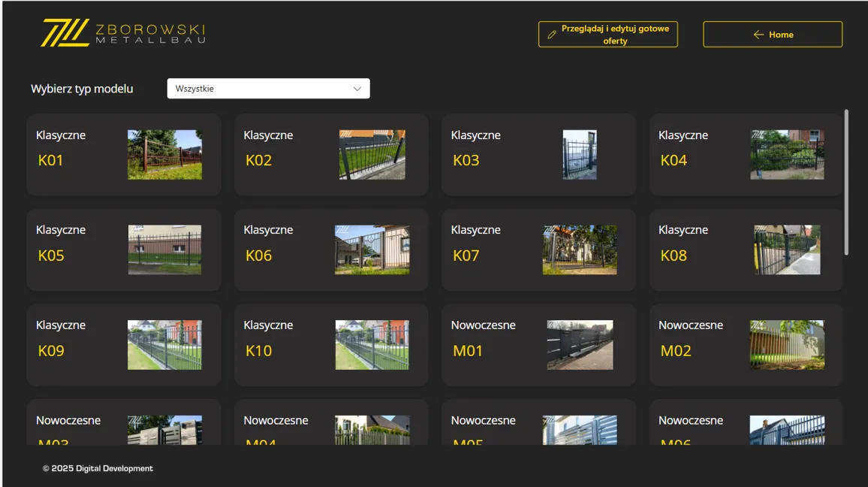Open Przeglądaj i edytuj gotowe oferty

coord(607,35)
